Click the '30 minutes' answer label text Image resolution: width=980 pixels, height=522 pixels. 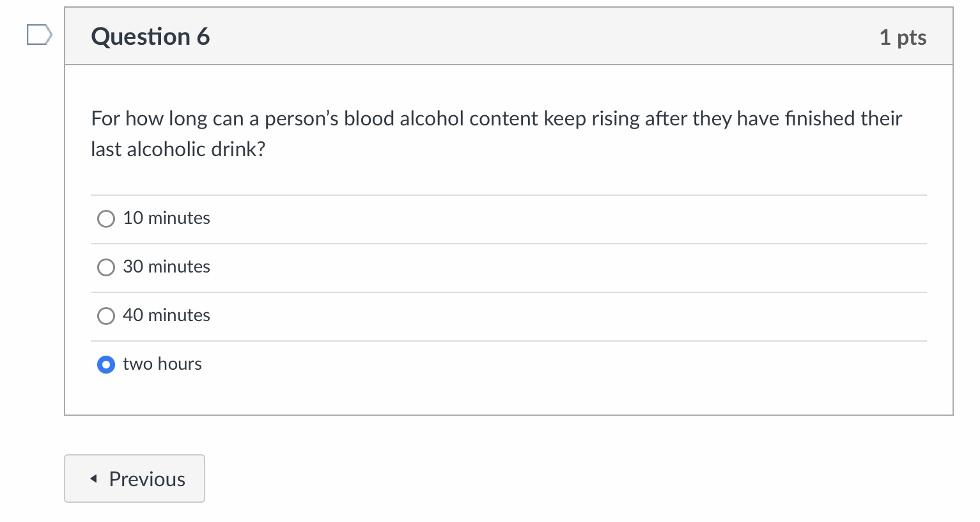click(x=166, y=267)
